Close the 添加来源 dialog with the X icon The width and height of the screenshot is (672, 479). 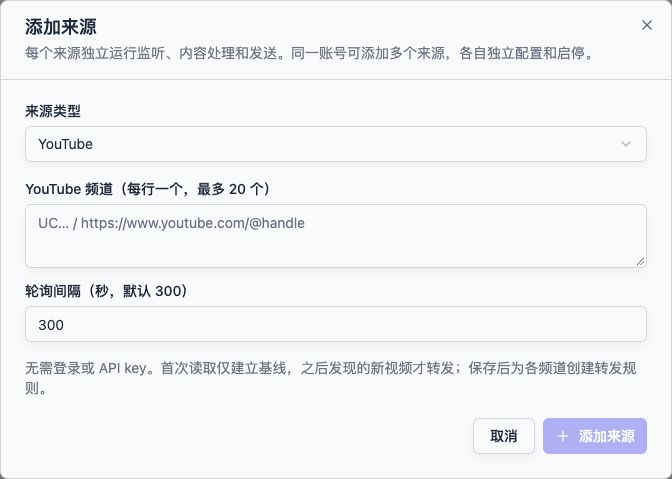click(647, 25)
